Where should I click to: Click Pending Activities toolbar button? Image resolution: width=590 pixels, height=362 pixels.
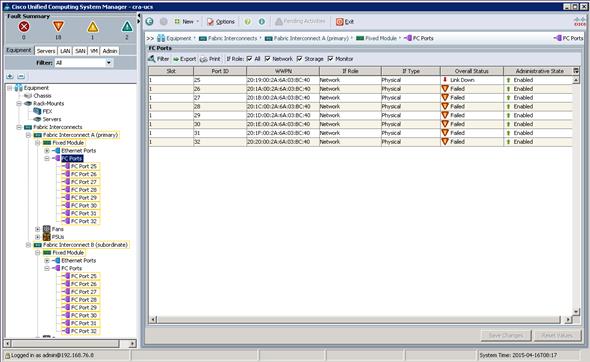click(x=300, y=21)
